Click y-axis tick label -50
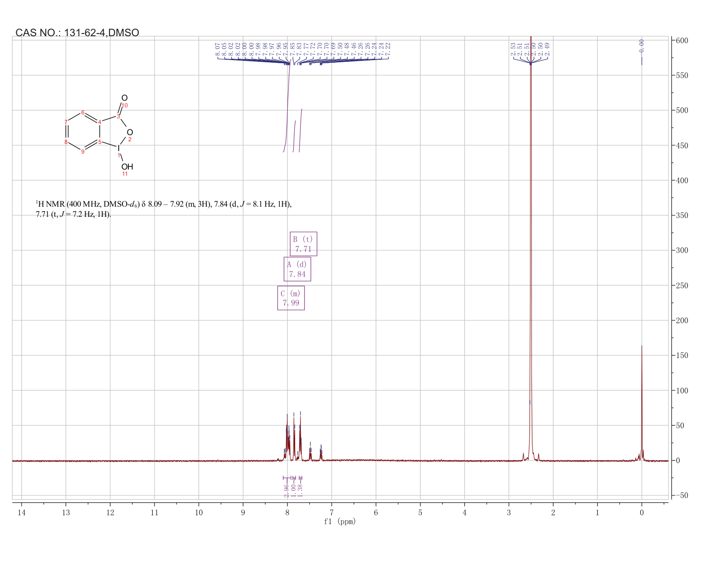 682,495
